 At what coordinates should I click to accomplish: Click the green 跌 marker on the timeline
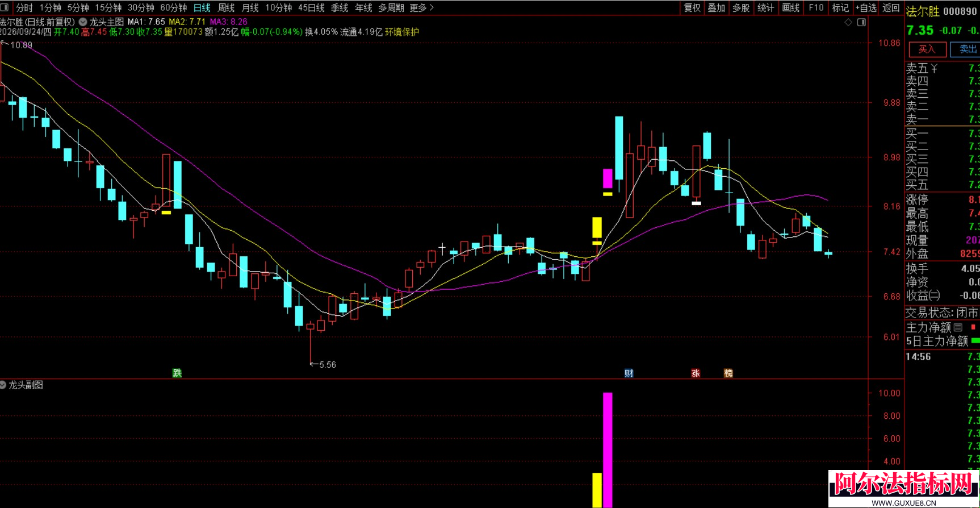click(177, 373)
